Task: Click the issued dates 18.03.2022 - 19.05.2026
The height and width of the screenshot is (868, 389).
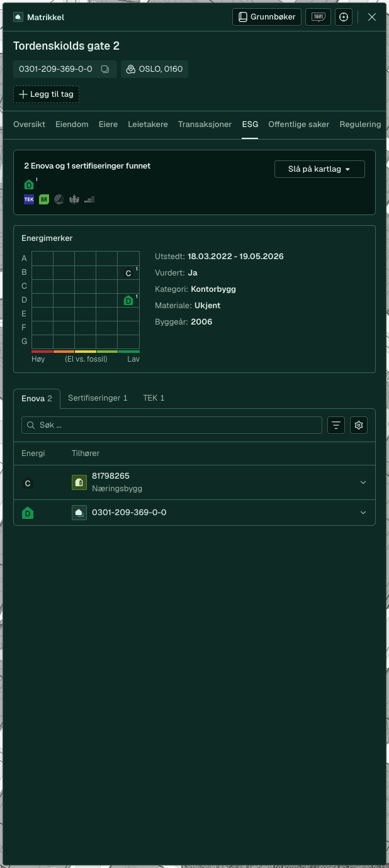Action: (235, 257)
